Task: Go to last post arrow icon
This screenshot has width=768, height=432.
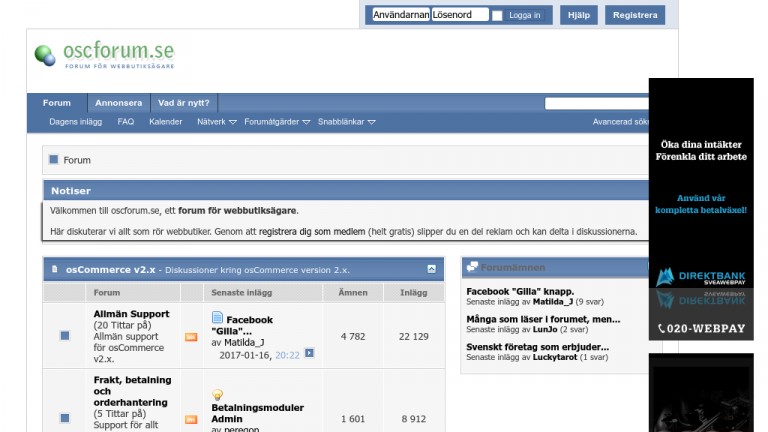Action: [309, 353]
